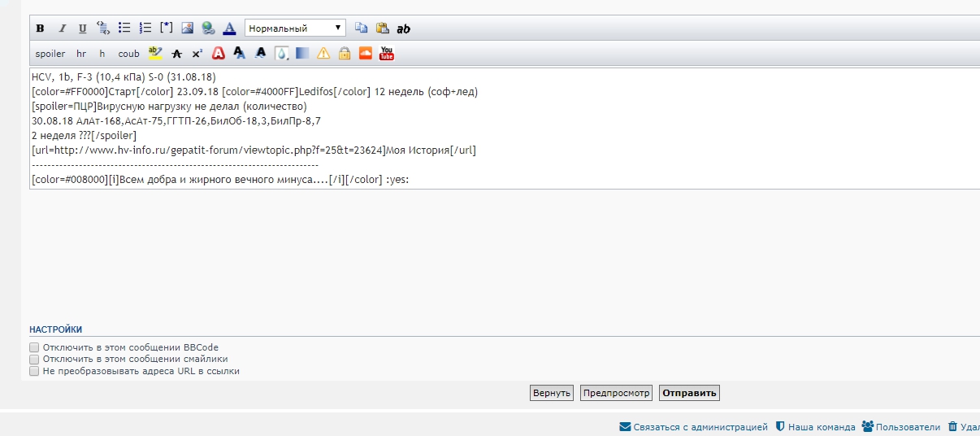Open the font color picker
This screenshot has width=980, height=436.
pyautogui.click(x=229, y=28)
